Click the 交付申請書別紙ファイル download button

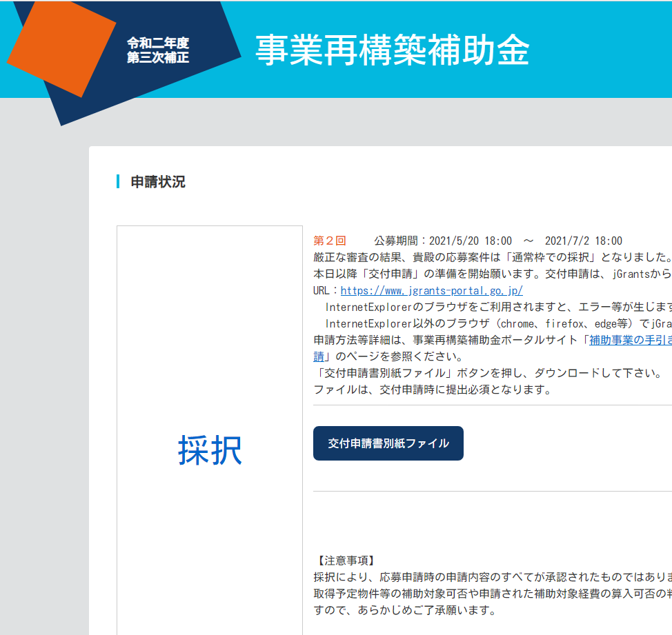pos(388,443)
